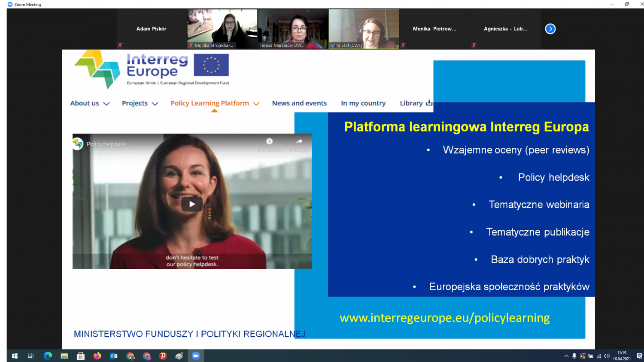Expand the About us dropdown menu
The width and height of the screenshot is (644, 362).
(90, 103)
